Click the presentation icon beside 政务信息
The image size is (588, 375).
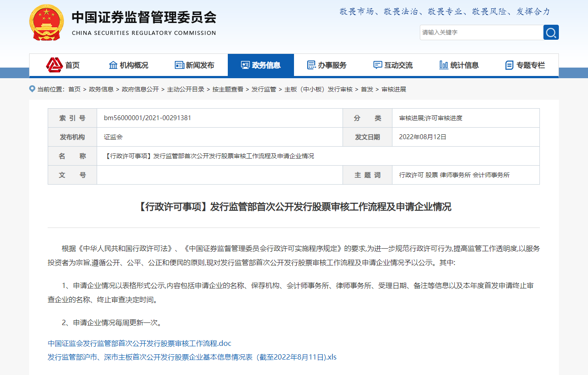pyautogui.click(x=245, y=65)
